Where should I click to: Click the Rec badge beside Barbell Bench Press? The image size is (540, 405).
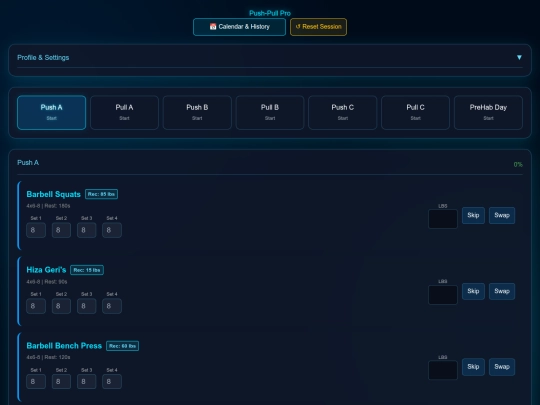[123, 346]
